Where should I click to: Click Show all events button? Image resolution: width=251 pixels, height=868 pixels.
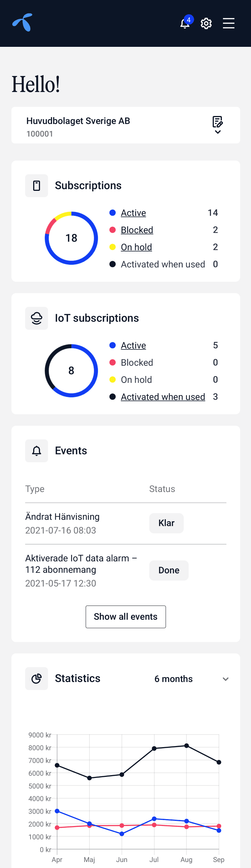[125, 617]
